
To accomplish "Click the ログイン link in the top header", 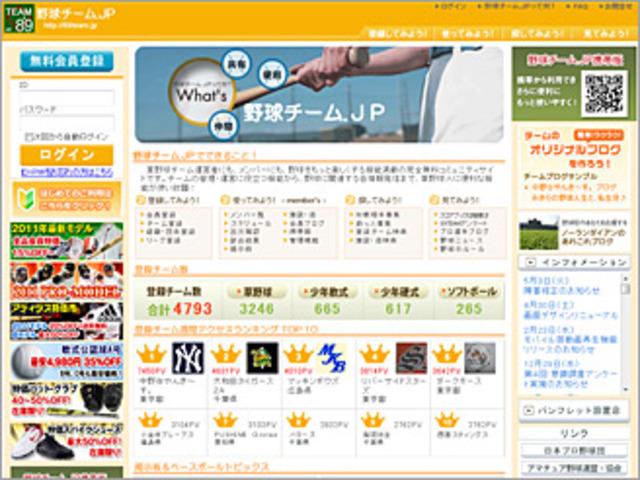I will pyautogui.click(x=451, y=7).
